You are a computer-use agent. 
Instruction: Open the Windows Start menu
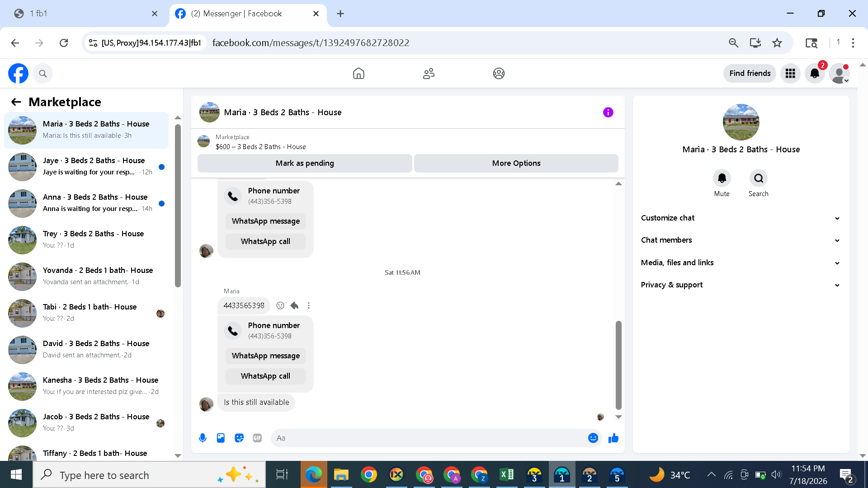point(16,475)
